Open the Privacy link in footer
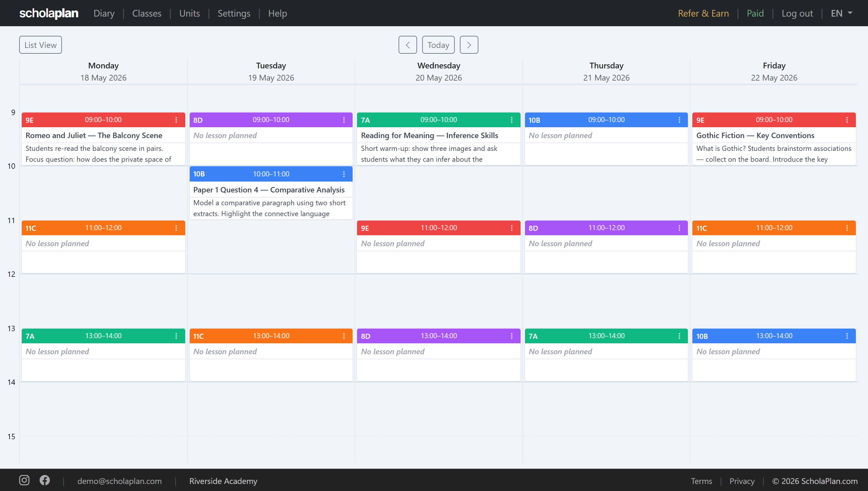 point(742,481)
